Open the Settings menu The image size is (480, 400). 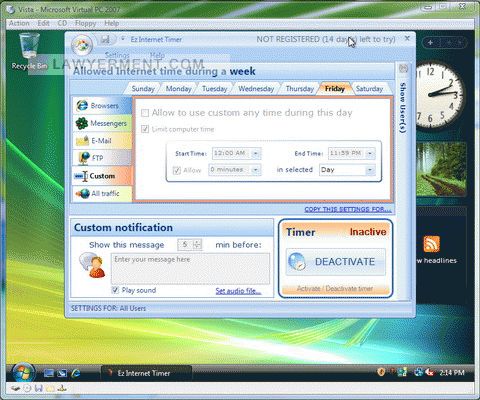[117, 55]
